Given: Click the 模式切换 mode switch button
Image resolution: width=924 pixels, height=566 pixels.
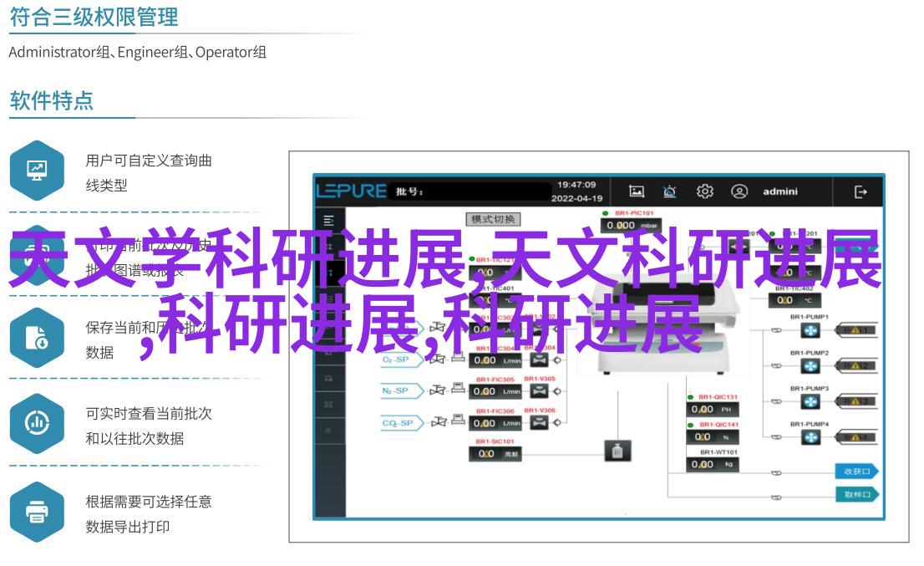Looking at the screenshot, I should (493, 219).
